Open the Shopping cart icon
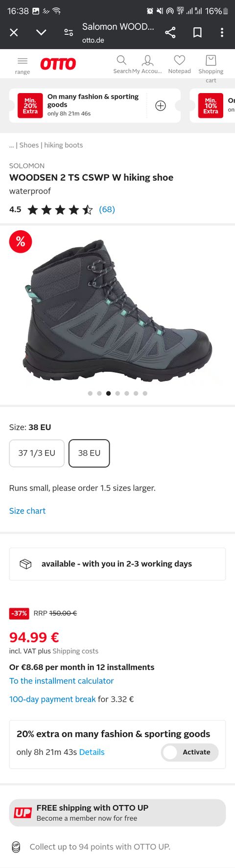 (211, 60)
